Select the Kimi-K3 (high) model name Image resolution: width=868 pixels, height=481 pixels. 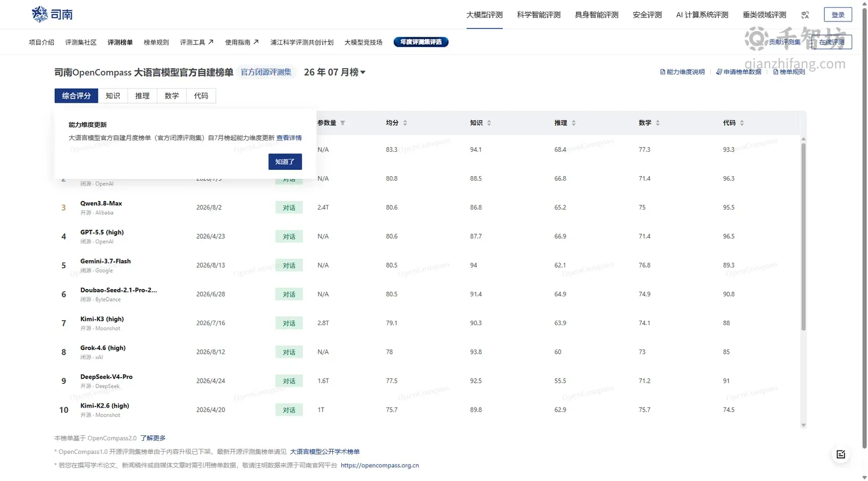(102, 320)
